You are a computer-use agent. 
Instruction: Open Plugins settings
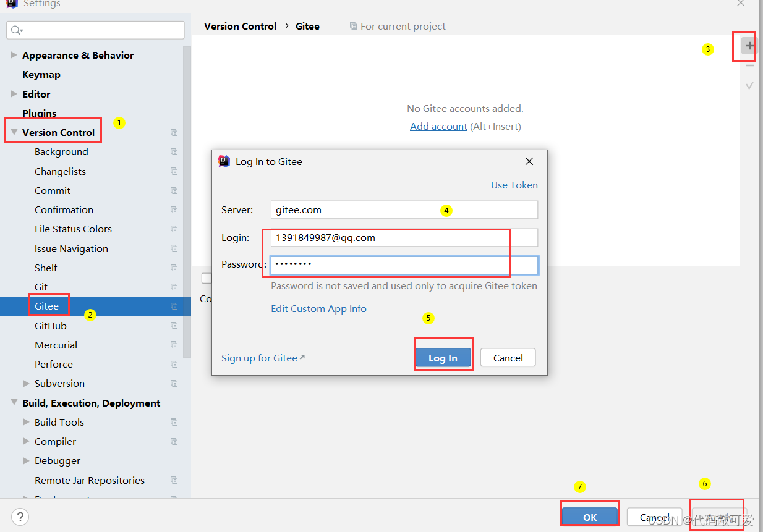pos(40,113)
